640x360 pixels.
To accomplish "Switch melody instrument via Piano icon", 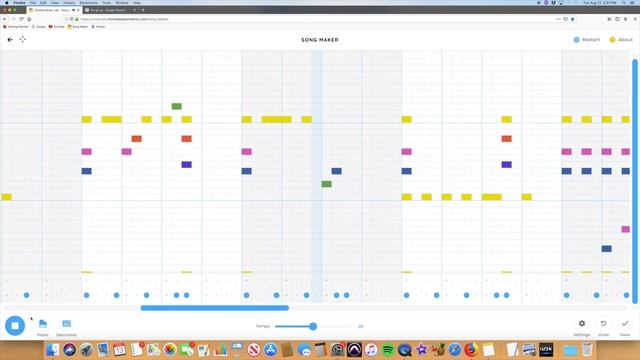I will tap(43, 324).
